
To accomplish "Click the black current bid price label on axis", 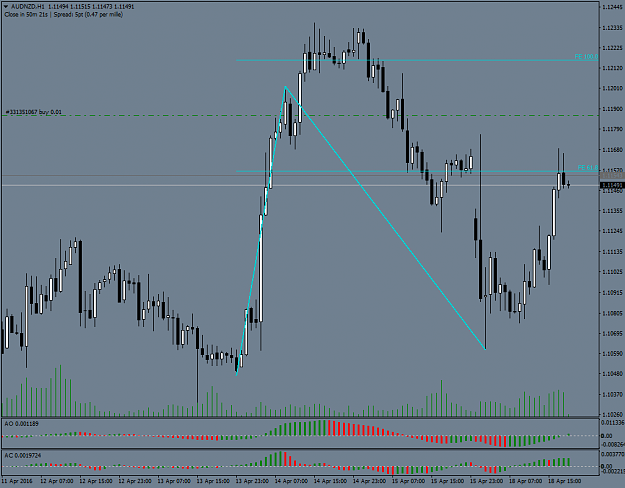I will coord(612,185).
